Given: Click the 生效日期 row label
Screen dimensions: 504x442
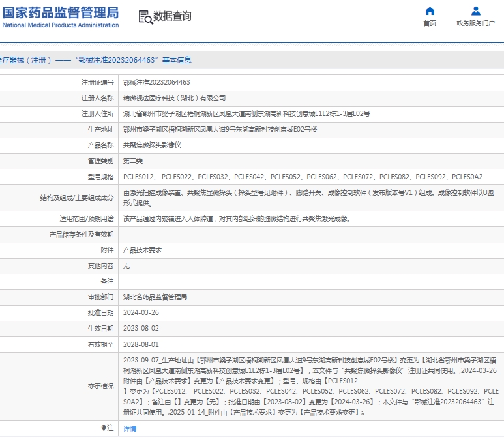Looking at the screenshot, I should (100, 328).
